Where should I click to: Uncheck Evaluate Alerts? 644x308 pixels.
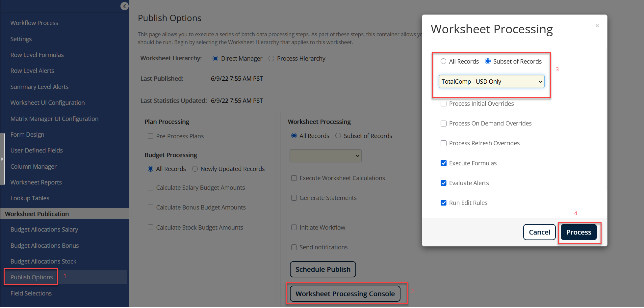[444, 183]
